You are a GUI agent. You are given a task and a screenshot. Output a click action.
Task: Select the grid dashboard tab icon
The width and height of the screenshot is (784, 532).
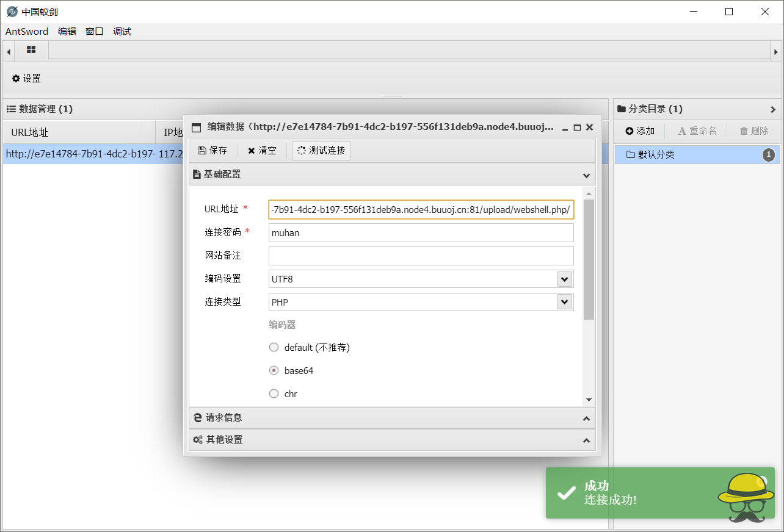[31, 51]
